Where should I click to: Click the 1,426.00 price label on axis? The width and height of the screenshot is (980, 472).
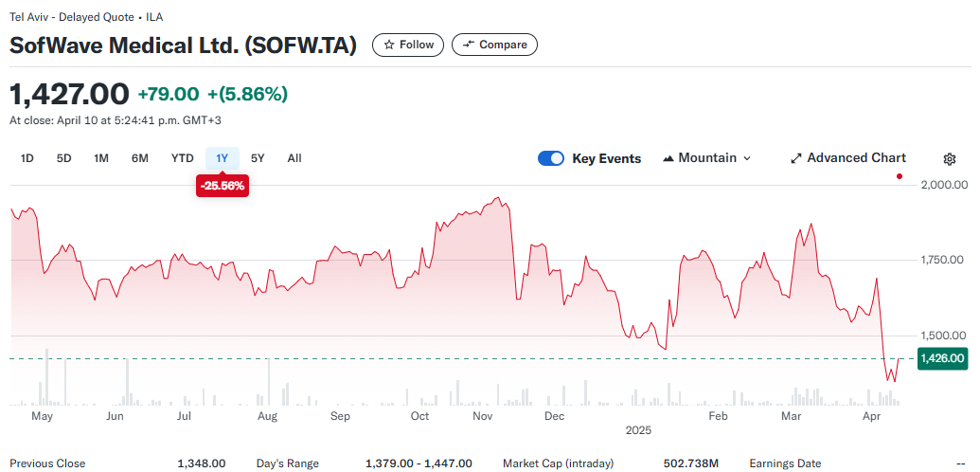(x=942, y=358)
